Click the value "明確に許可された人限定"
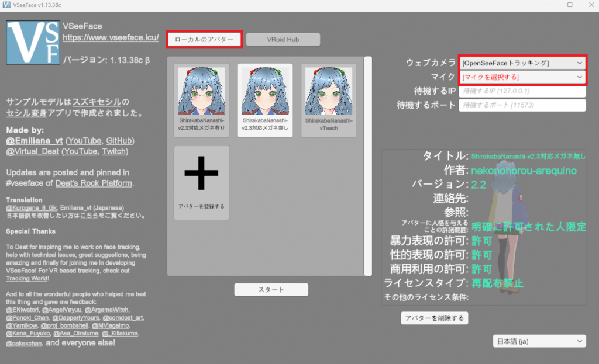 (x=529, y=227)
